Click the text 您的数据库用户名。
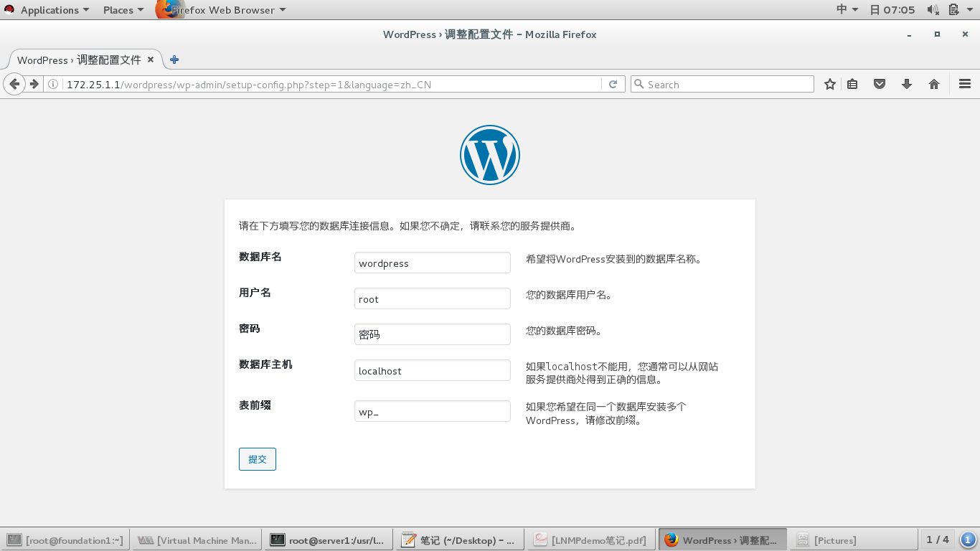 click(569, 295)
